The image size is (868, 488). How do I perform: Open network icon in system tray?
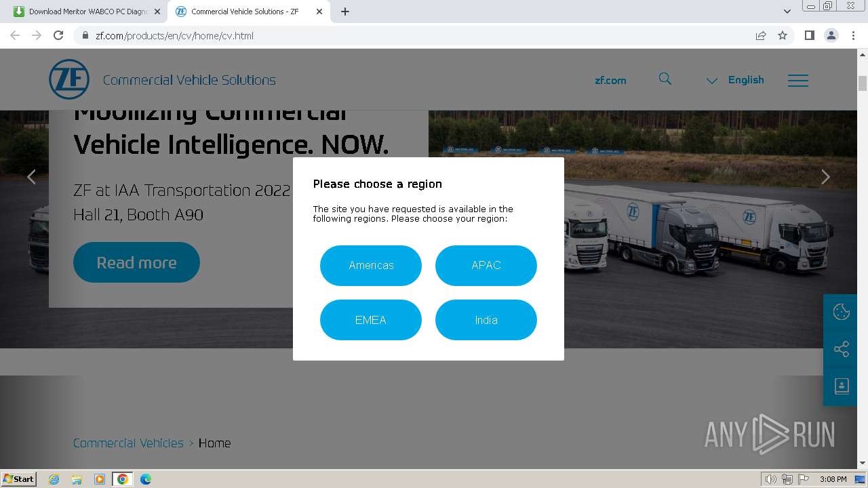click(787, 479)
